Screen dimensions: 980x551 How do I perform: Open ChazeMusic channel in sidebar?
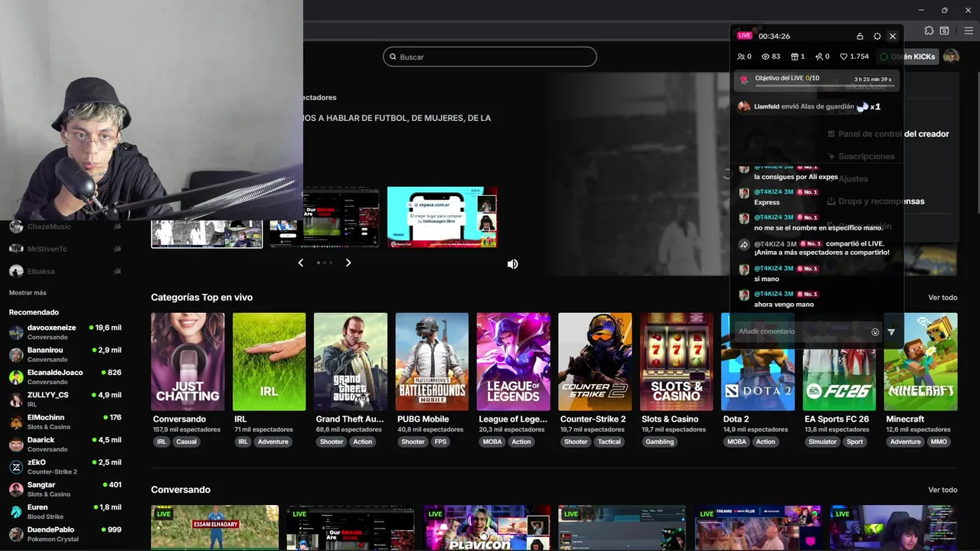(65, 227)
